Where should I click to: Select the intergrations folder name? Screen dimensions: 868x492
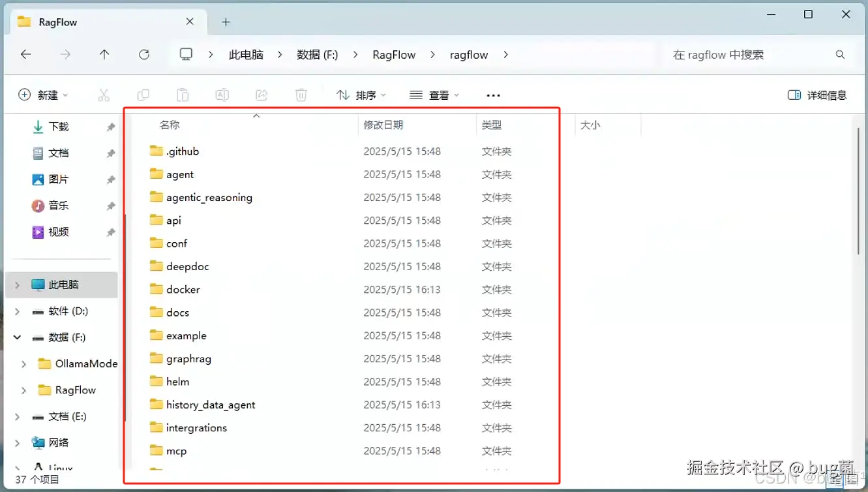pyautogui.click(x=196, y=427)
